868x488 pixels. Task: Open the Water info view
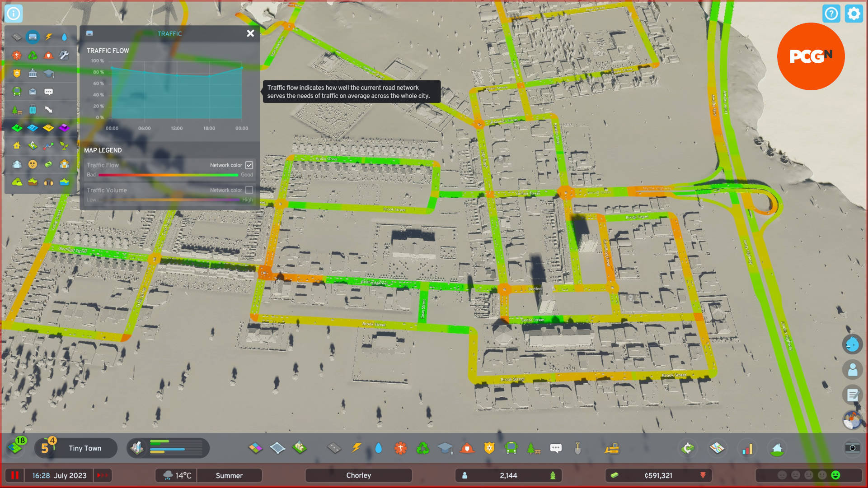(64, 37)
